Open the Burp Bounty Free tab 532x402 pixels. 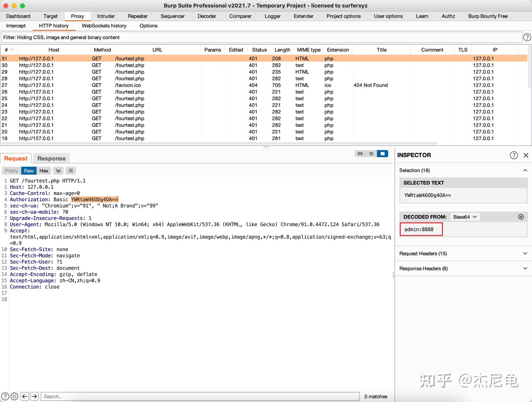click(x=488, y=16)
